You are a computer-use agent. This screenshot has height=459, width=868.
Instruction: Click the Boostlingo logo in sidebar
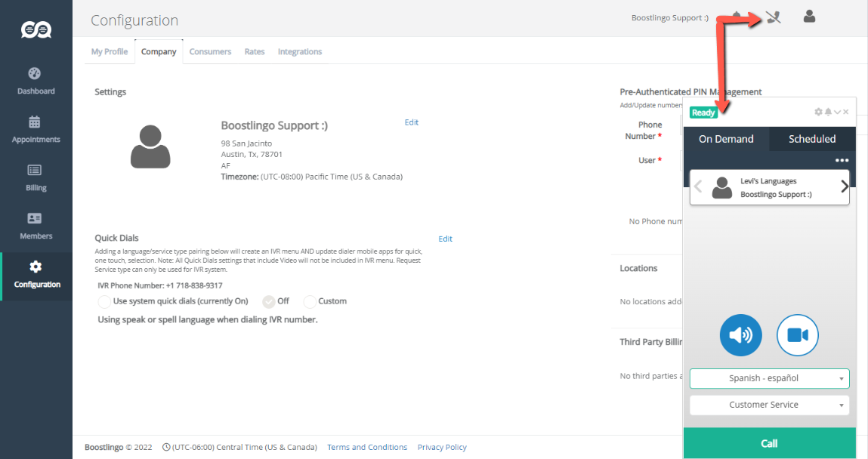pos(36,29)
